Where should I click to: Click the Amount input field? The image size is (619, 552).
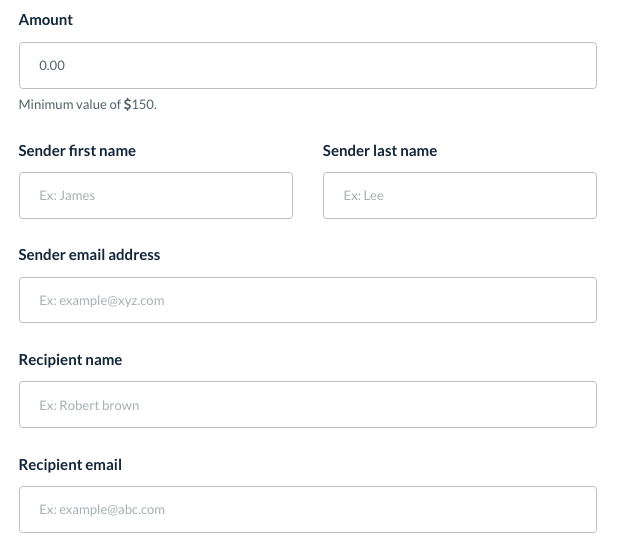tap(307, 66)
